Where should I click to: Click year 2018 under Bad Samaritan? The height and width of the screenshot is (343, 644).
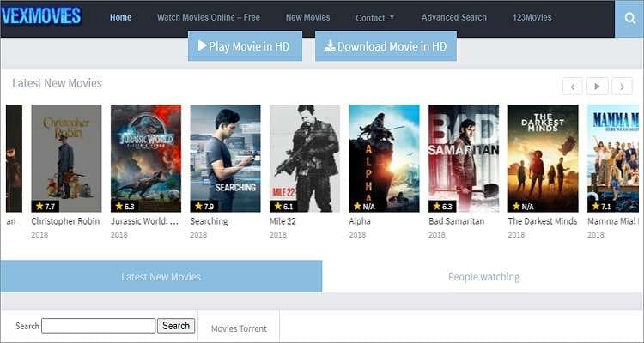point(437,235)
